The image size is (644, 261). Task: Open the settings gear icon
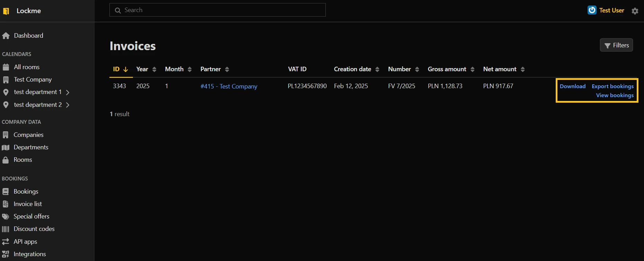(x=635, y=11)
